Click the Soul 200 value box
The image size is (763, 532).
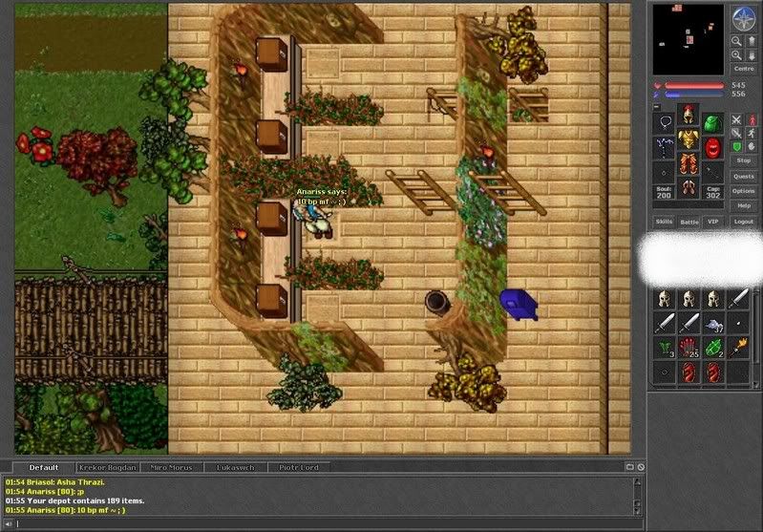click(664, 192)
